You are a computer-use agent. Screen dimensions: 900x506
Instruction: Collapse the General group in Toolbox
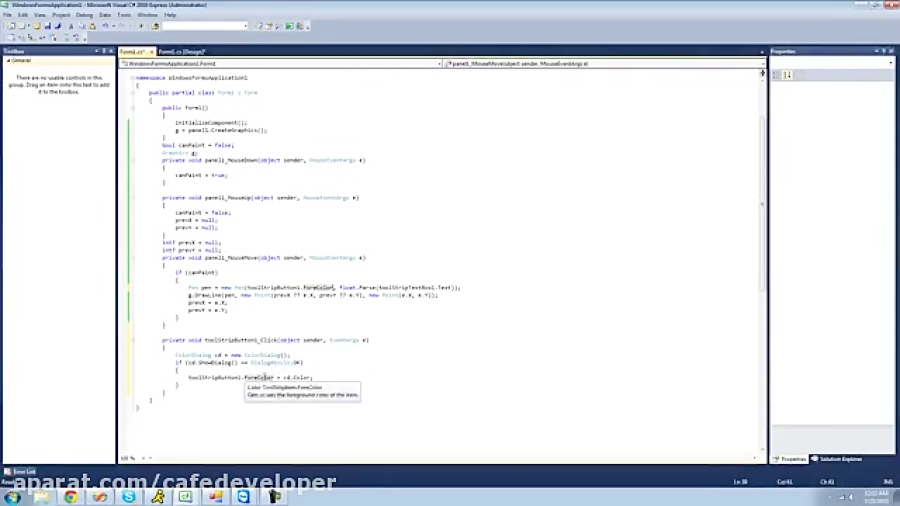pos(9,60)
